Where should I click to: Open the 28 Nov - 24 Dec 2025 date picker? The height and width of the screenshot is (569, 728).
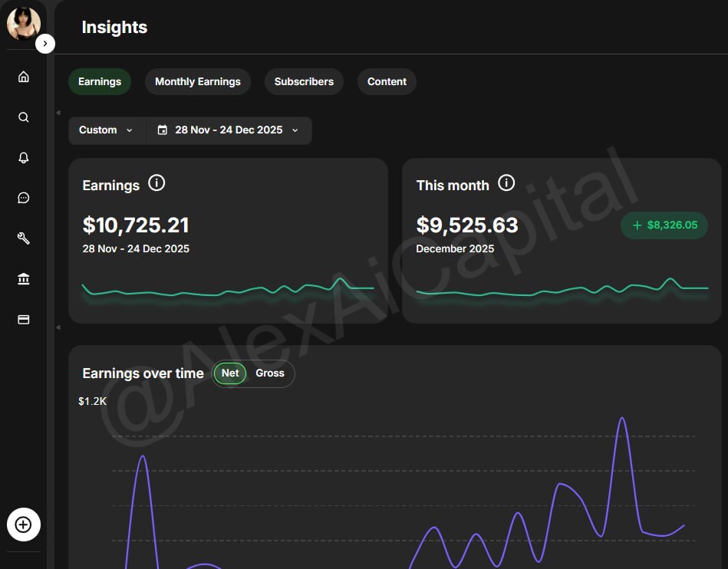(229, 130)
